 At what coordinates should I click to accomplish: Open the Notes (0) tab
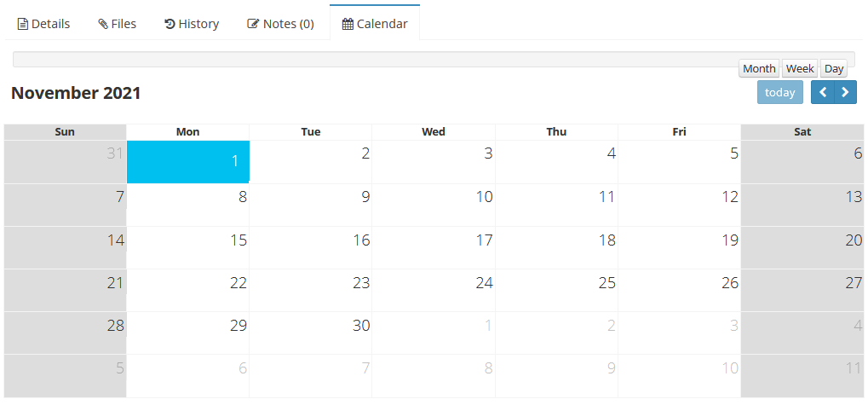click(x=280, y=24)
